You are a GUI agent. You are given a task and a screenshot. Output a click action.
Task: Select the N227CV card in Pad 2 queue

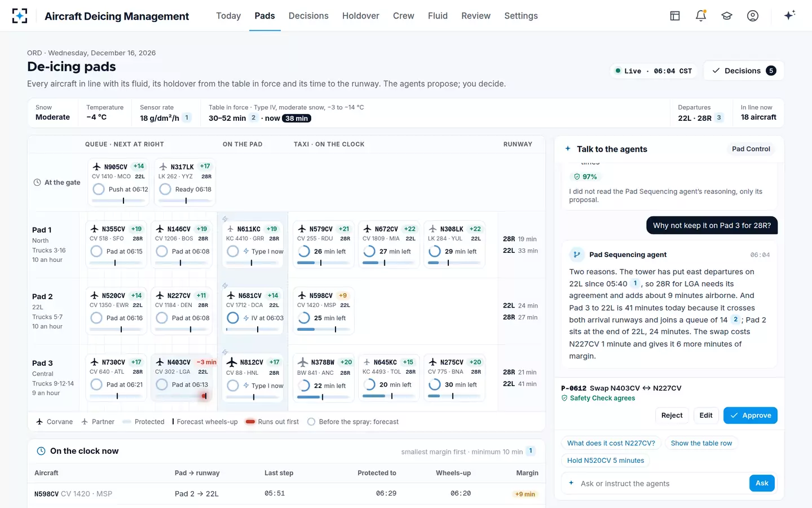pos(182,311)
